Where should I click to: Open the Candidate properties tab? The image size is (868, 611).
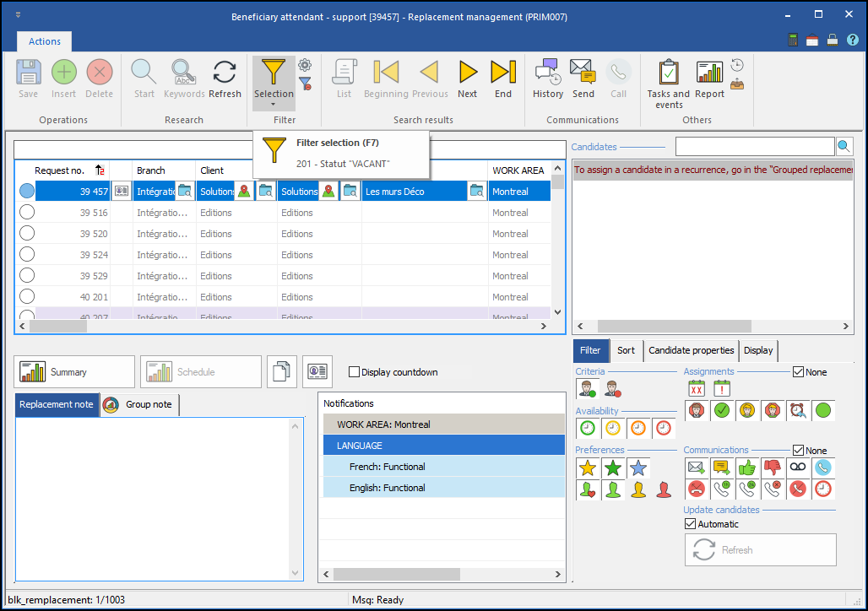click(691, 350)
